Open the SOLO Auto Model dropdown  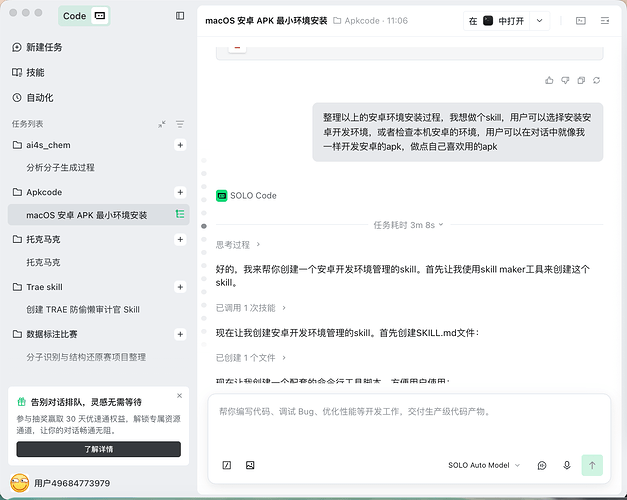tap(484, 465)
